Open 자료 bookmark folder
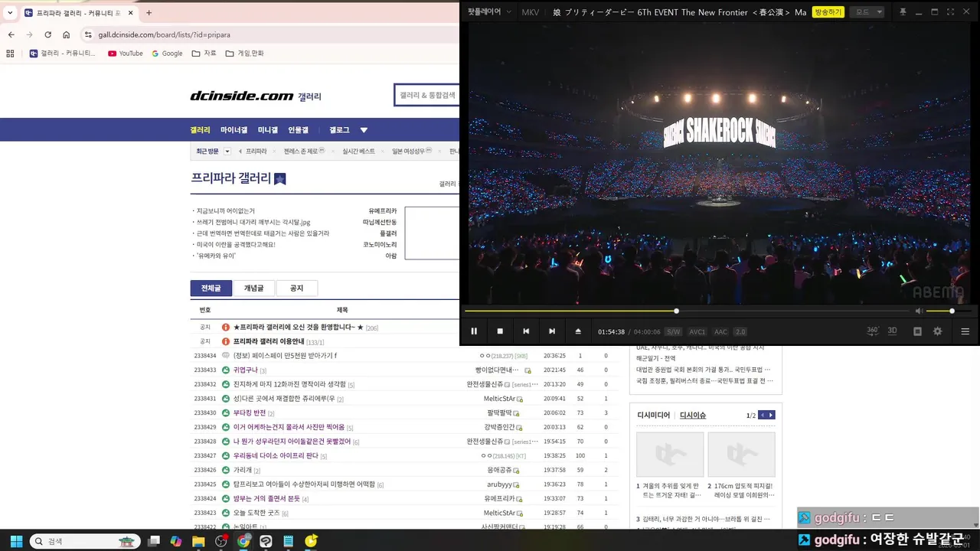This screenshot has height=551, width=980. [x=204, y=54]
